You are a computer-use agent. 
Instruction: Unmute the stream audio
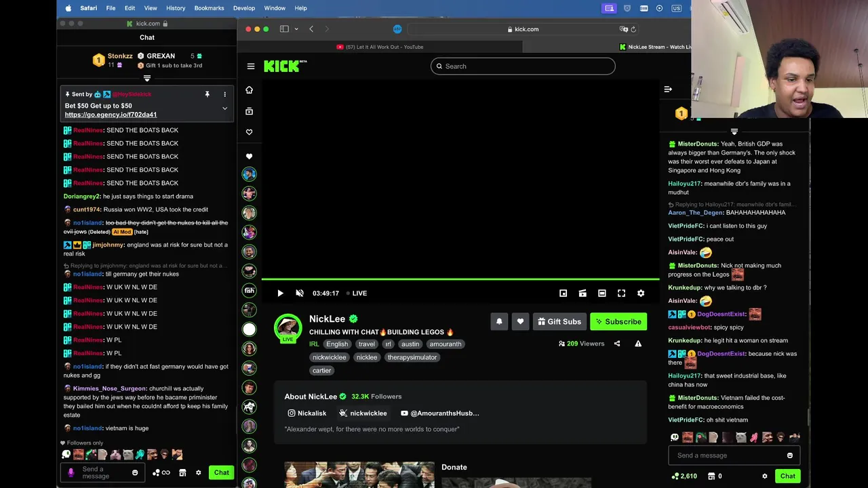pyautogui.click(x=300, y=293)
